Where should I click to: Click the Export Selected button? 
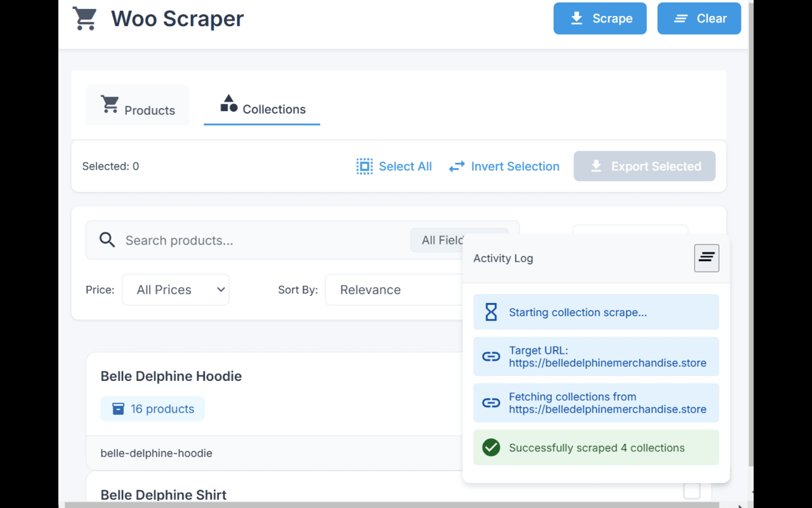point(645,166)
